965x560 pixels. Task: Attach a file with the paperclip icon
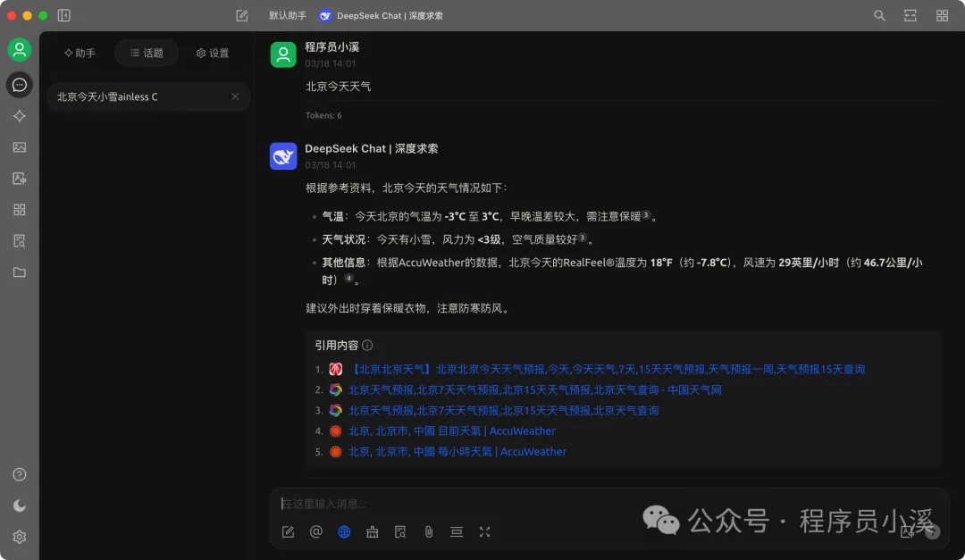coord(428,531)
